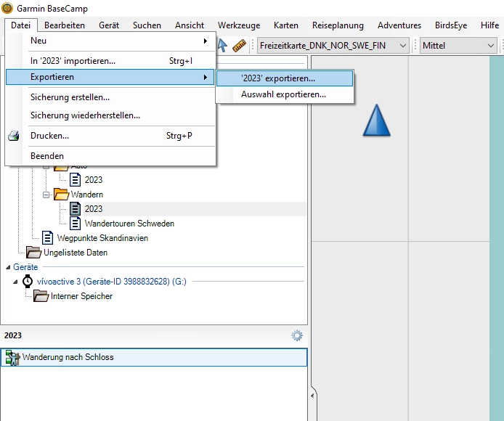504x421 pixels.
Task: Collapse the Geräte section
Action: point(8,267)
